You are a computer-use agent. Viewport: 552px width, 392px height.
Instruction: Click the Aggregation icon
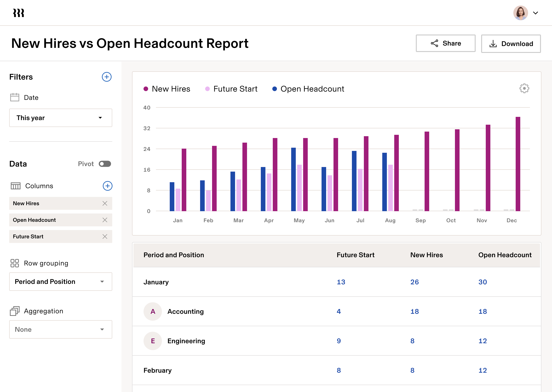point(14,311)
